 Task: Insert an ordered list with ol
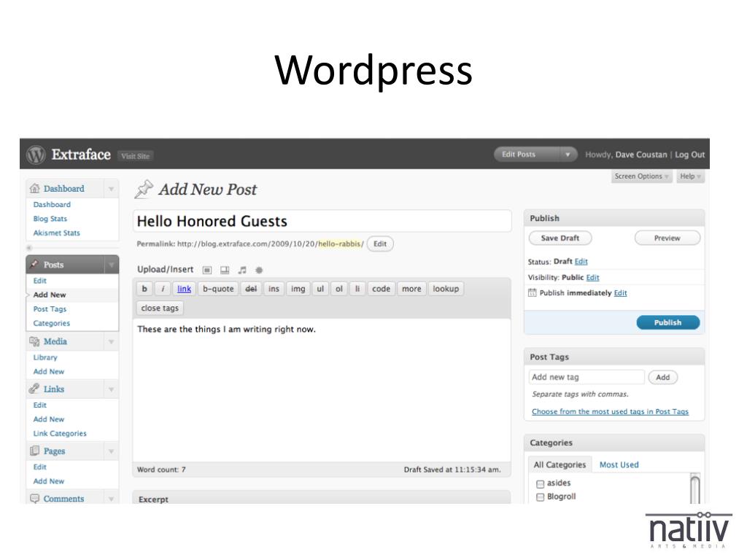pos(339,289)
